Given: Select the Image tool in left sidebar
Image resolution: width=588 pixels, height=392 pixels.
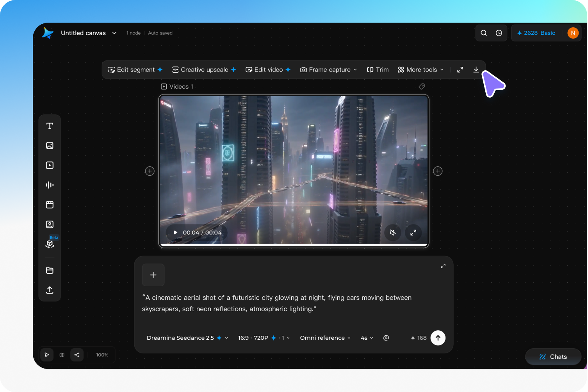Looking at the screenshot, I should pyautogui.click(x=50, y=146).
